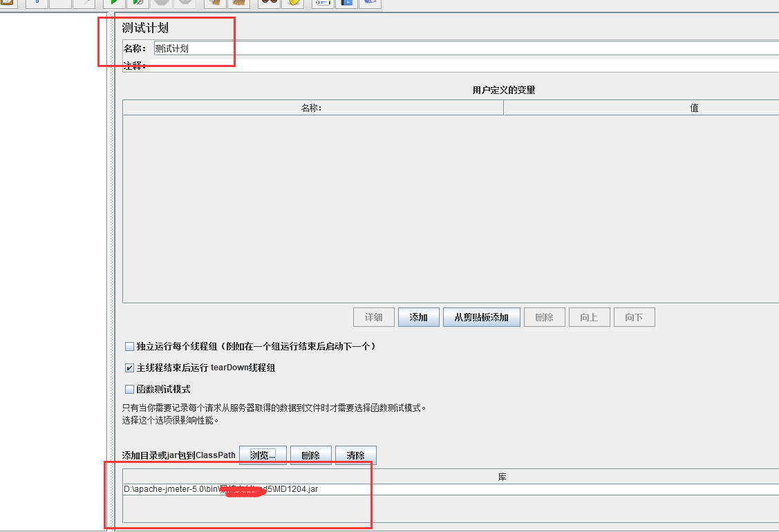This screenshot has height=532, width=779.
Task: Click 添加 button under variables table
Action: click(418, 318)
